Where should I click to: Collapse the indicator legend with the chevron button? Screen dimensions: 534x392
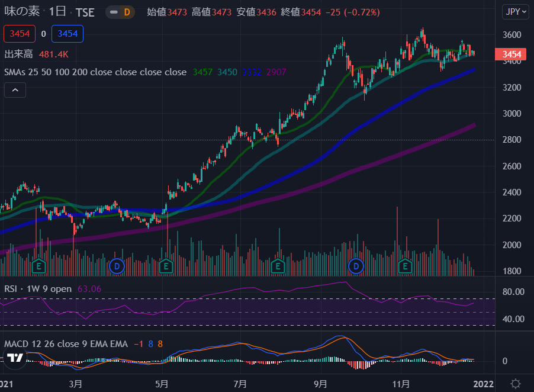coord(15,90)
